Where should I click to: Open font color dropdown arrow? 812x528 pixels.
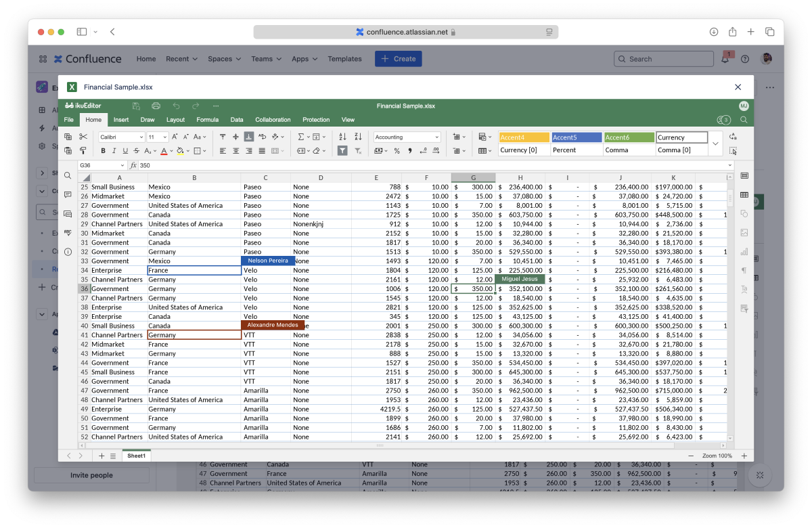(x=171, y=151)
